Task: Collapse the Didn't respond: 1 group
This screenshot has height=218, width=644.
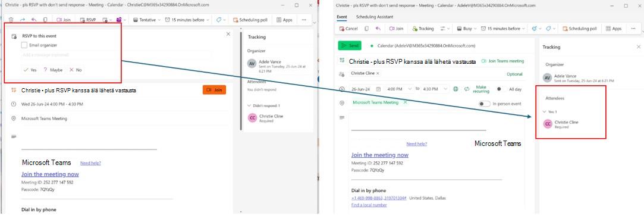Action: coord(249,105)
